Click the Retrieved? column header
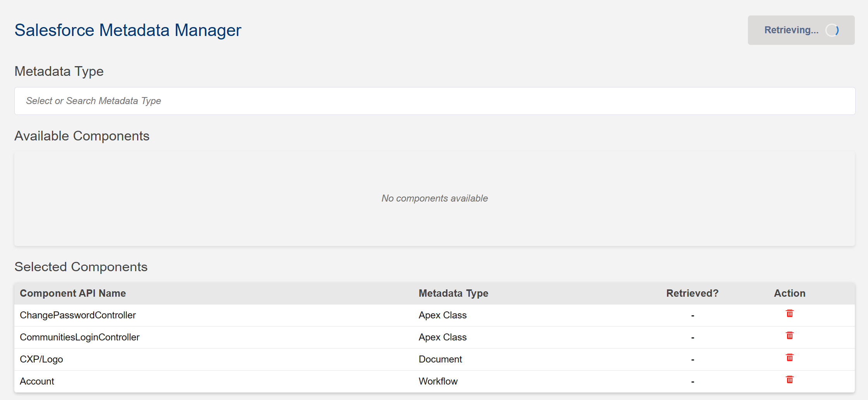Screen dimensions: 868x400 [692, 293]
